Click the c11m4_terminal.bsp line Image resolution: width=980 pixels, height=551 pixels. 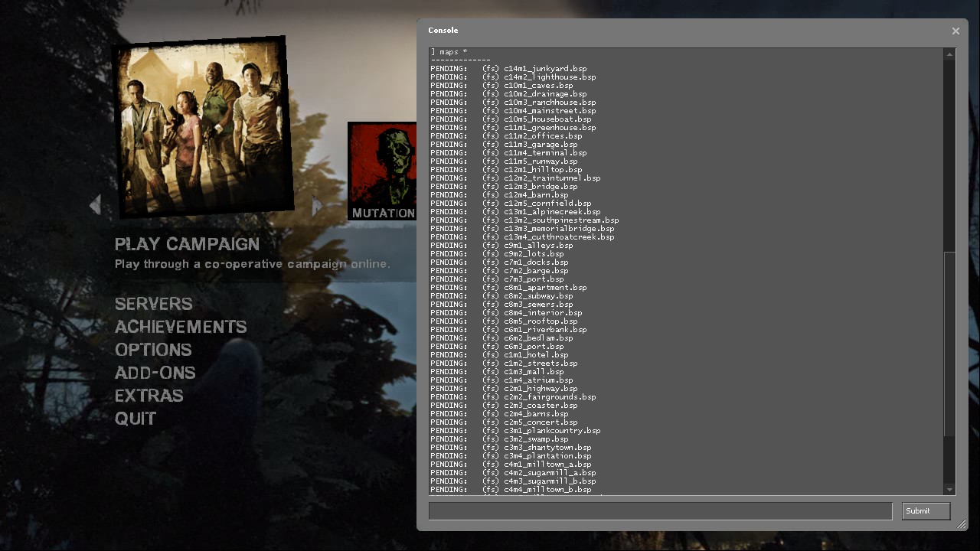pyautogui.click(x=508, y=153)
